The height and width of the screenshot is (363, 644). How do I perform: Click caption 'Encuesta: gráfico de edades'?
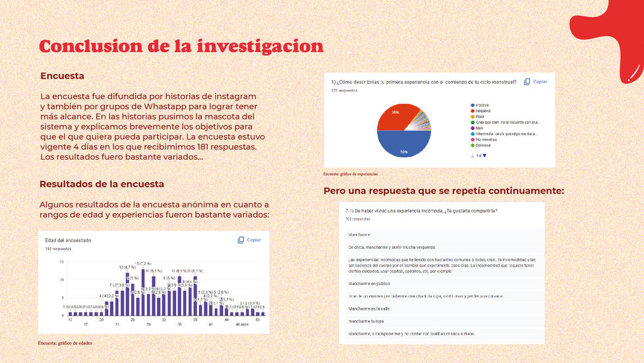pos(65,343)
